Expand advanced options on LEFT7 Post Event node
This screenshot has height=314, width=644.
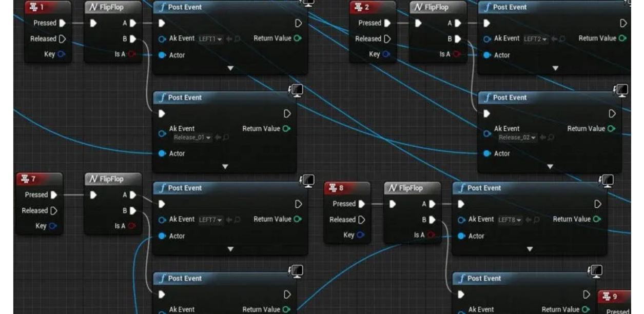pos(230,249)
